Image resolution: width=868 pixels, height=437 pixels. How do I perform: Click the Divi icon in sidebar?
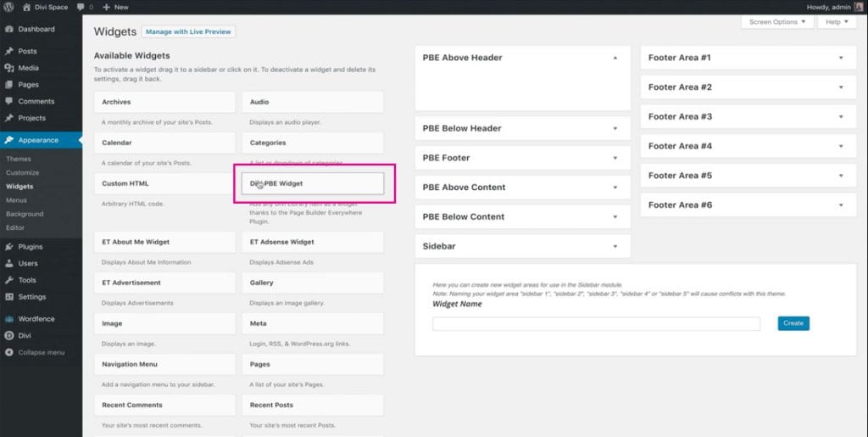pos(9,335)
